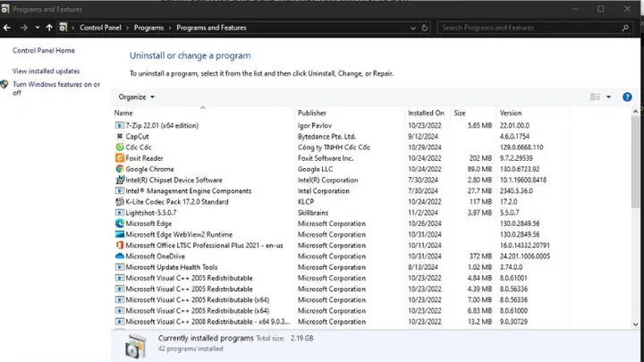
Task: Select Control Panel in the breadcrumb
Action: (100, 28)
